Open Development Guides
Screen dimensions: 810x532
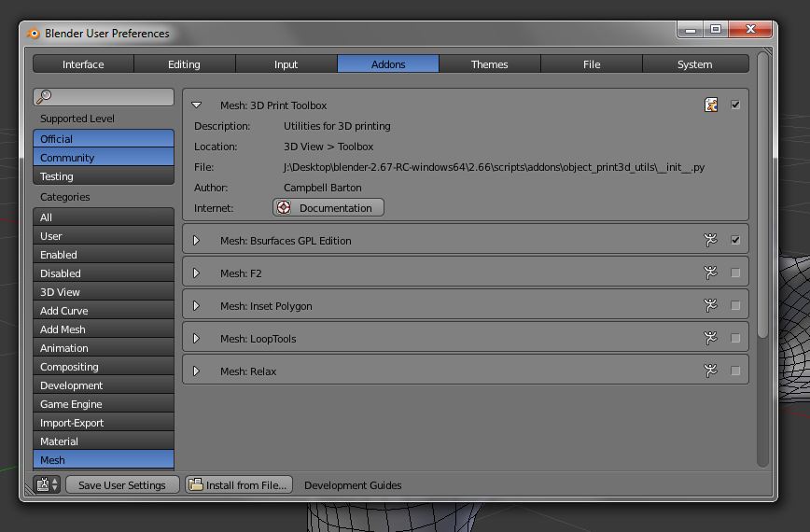(353, 485)
